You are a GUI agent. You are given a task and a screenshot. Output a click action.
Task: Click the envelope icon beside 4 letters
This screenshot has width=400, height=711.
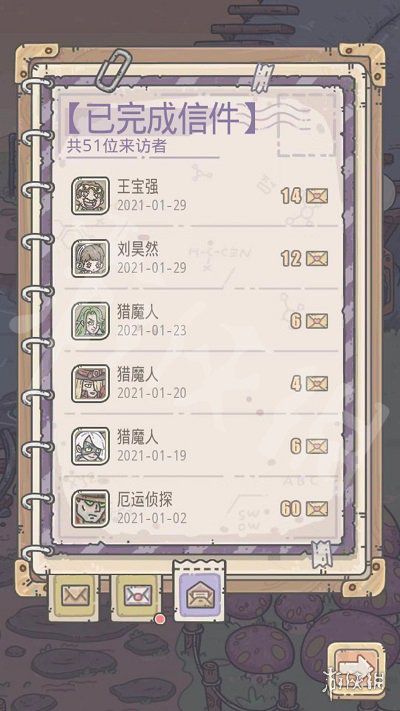(x=317, y=384)
